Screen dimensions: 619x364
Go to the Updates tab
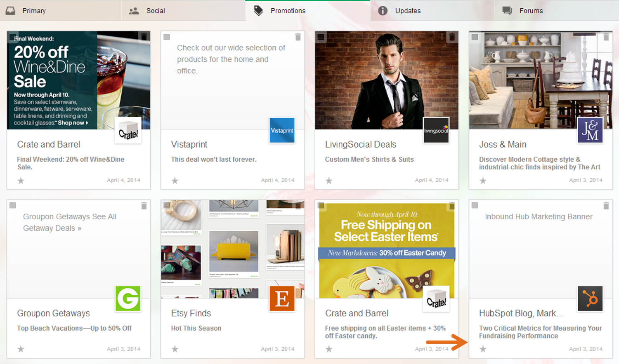point(407,11)
